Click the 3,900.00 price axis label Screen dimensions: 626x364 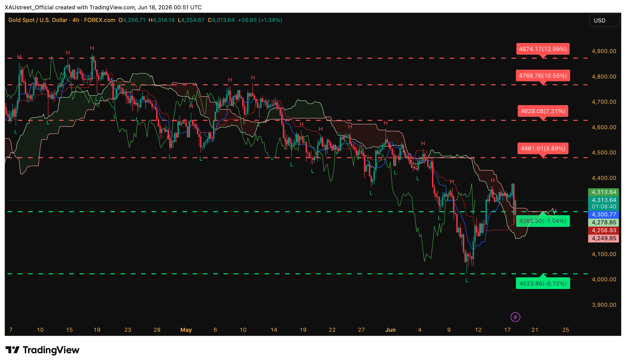[604, 305]
